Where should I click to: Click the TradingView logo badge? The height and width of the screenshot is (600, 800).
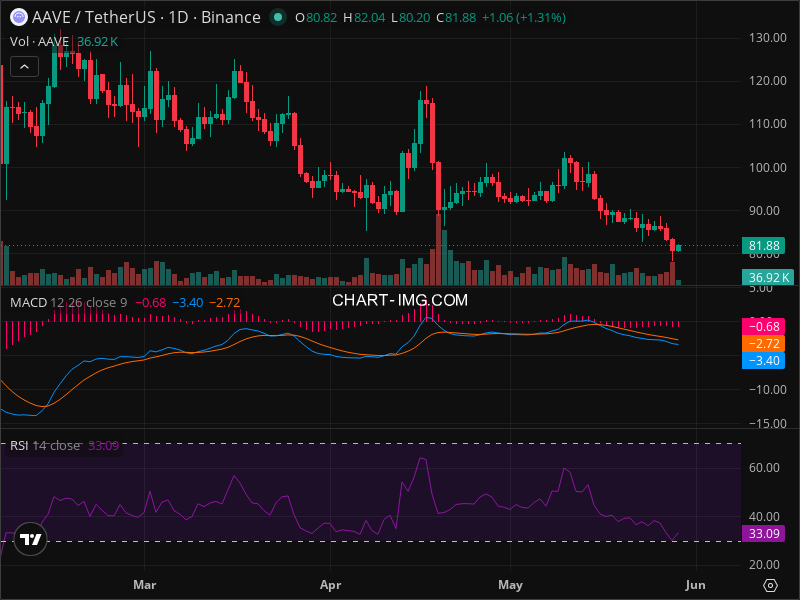[x=30, y=539]
